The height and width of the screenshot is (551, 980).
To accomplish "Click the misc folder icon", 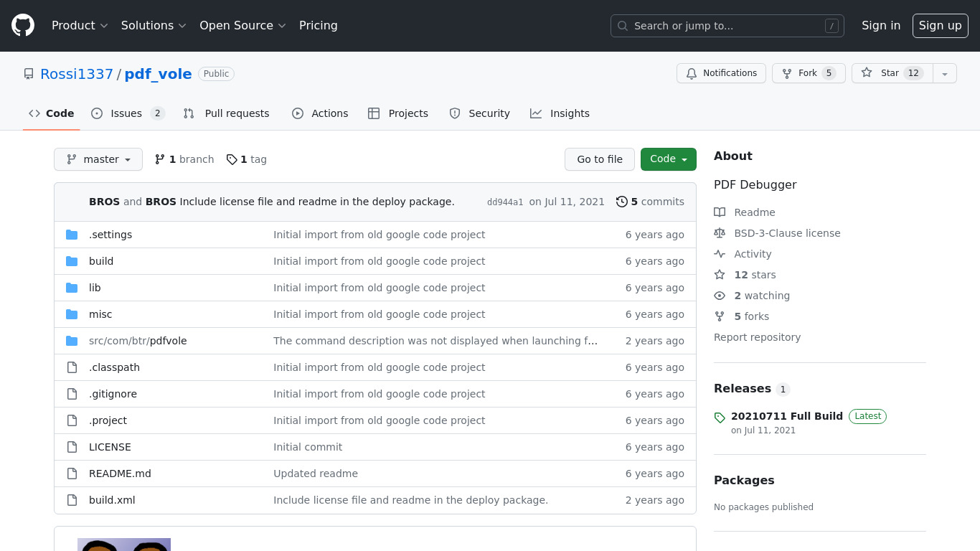I will pyautogui.click(x=72, y=314).
